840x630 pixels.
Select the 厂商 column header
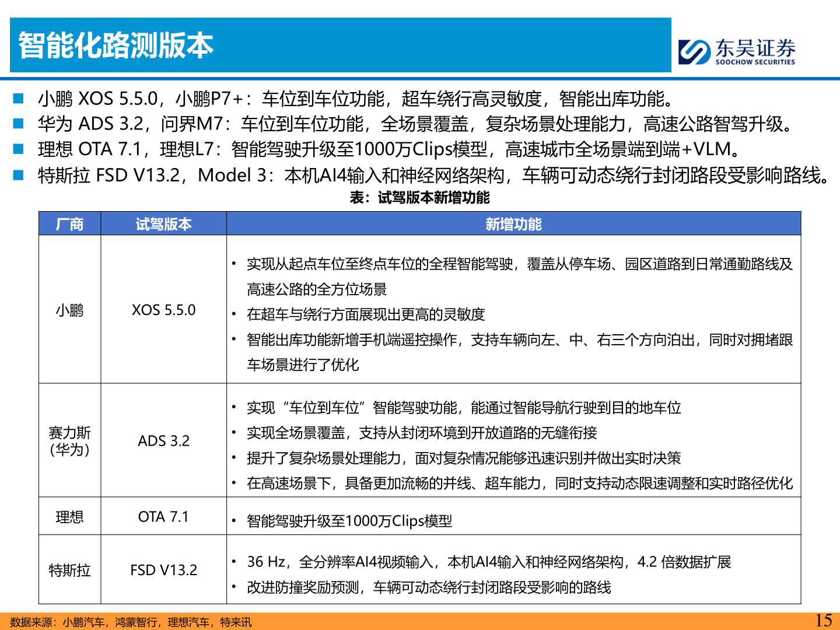click(x=69, y=224)
